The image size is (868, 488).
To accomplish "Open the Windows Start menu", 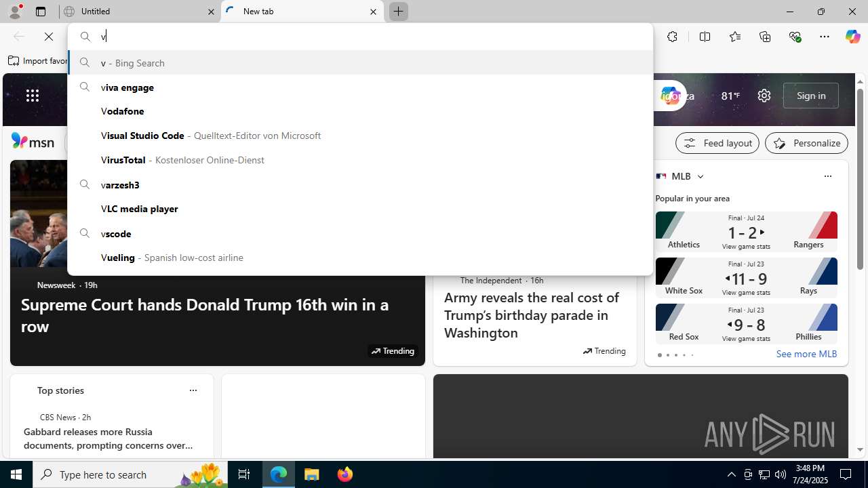I will (16, 474).
